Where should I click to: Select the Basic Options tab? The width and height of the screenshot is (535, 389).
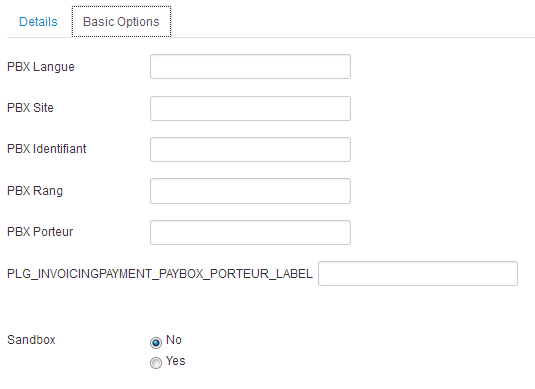click(121, 21)
